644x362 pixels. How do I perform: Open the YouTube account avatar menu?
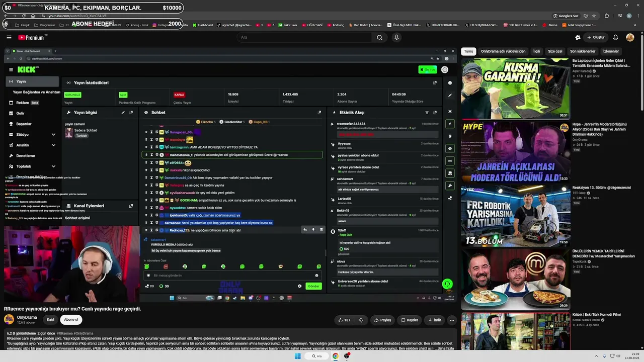coord(630,37)
